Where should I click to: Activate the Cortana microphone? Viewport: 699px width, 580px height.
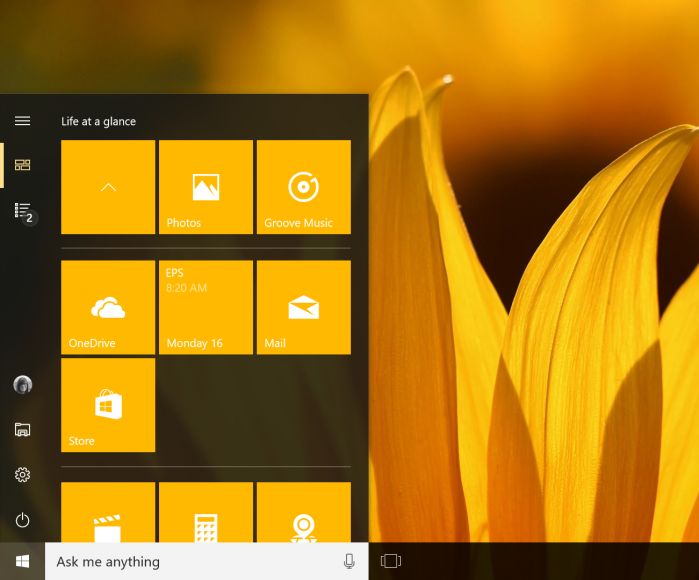(x=349, y=562)
